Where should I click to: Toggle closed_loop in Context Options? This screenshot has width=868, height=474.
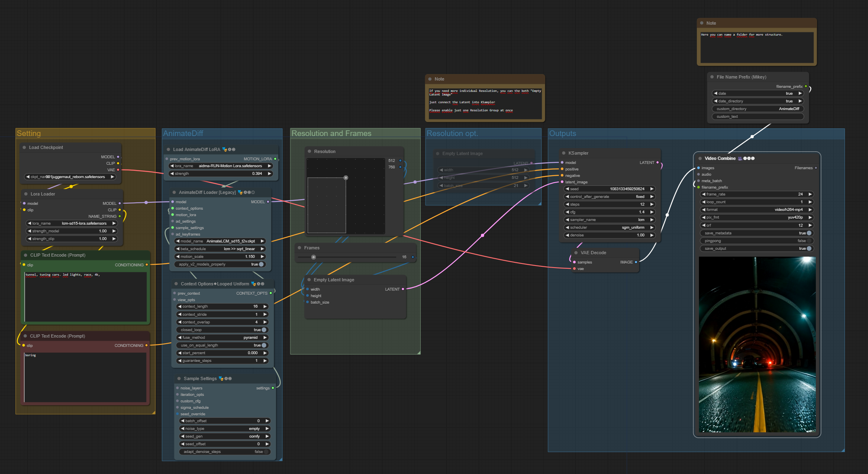264,330
